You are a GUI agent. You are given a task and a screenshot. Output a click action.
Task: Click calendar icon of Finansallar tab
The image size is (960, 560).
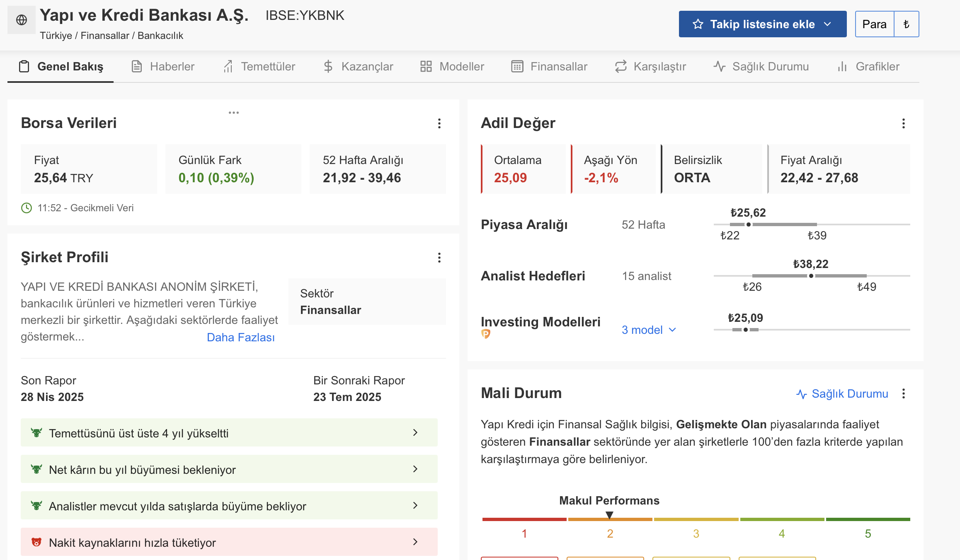[517, 66]
